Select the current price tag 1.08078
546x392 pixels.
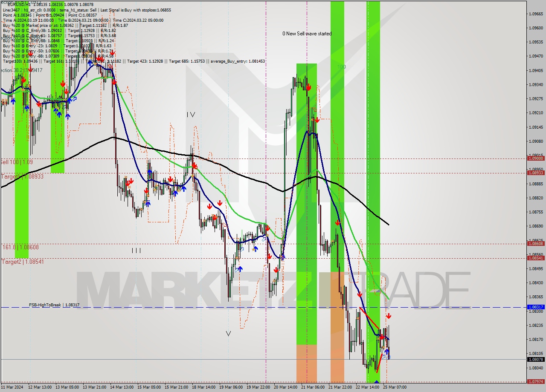point(535,359)
